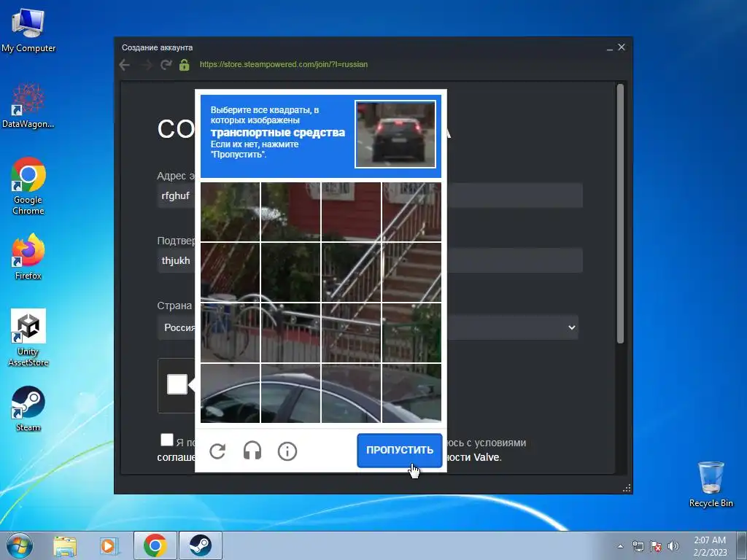The width and height of the screenshot is (747, 560).
Task: Click the network tray icon
Action: point(638,546)
